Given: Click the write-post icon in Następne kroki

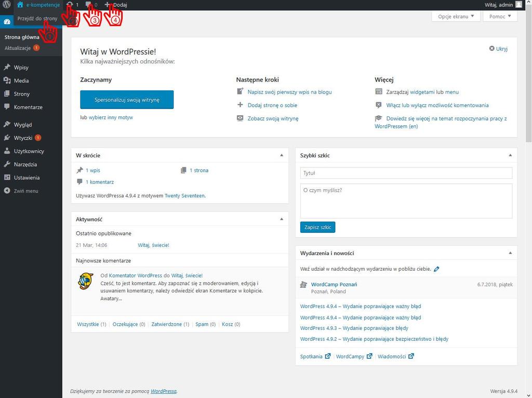Looking at the screenshot, I should point(240,91).
